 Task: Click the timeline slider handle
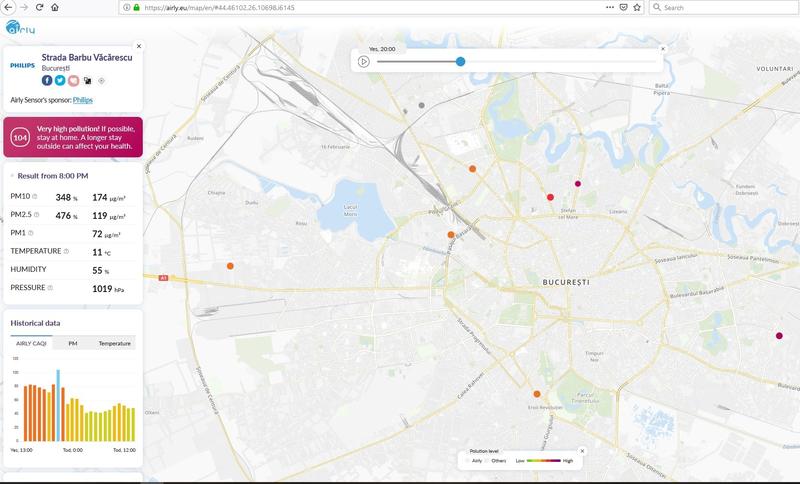click(x=460, y=61)
